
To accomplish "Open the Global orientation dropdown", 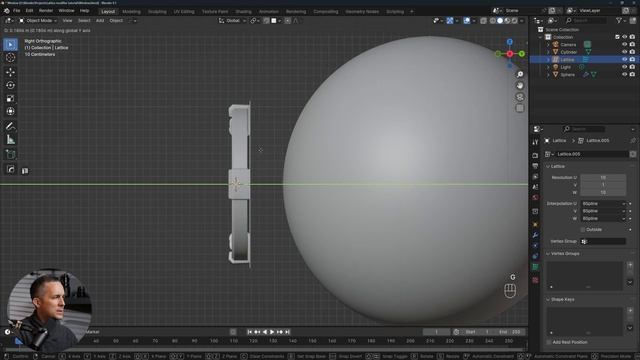I will pos(232,20).
